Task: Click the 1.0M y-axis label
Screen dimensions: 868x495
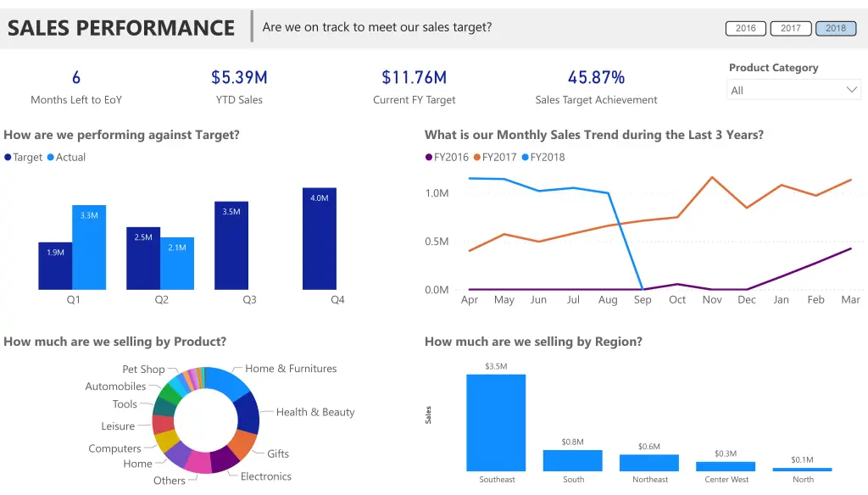Action: [437, 193]
